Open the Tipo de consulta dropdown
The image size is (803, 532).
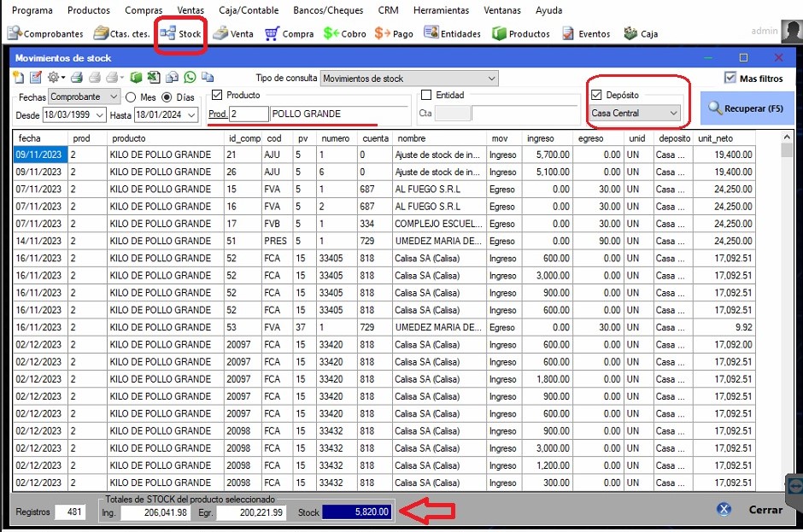(409, 79)
